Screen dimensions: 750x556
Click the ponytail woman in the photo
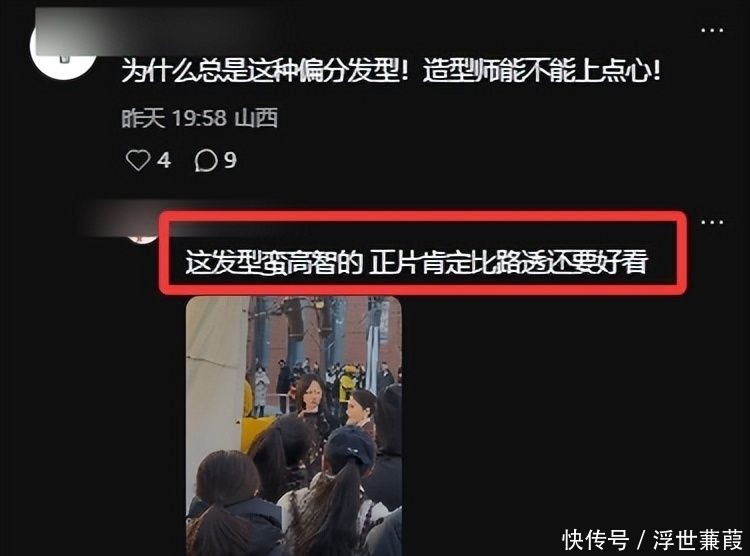click(x=345, y=488)
